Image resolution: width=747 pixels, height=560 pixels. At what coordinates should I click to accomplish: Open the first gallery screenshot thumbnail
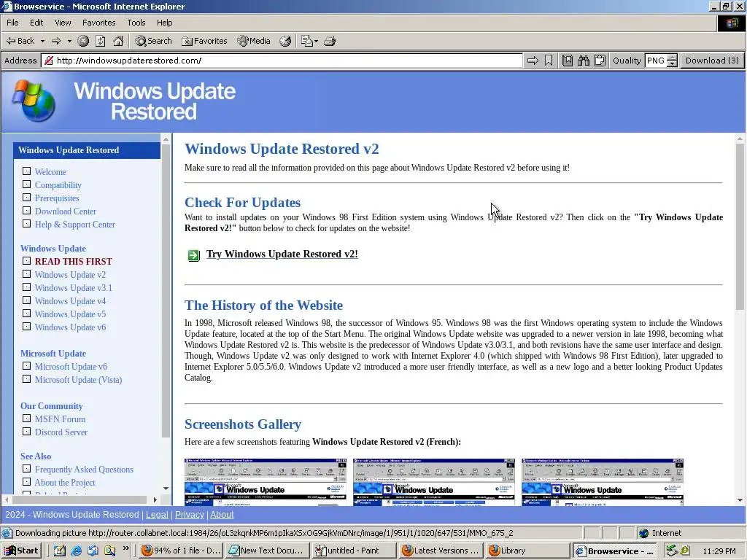coord(266,482)
